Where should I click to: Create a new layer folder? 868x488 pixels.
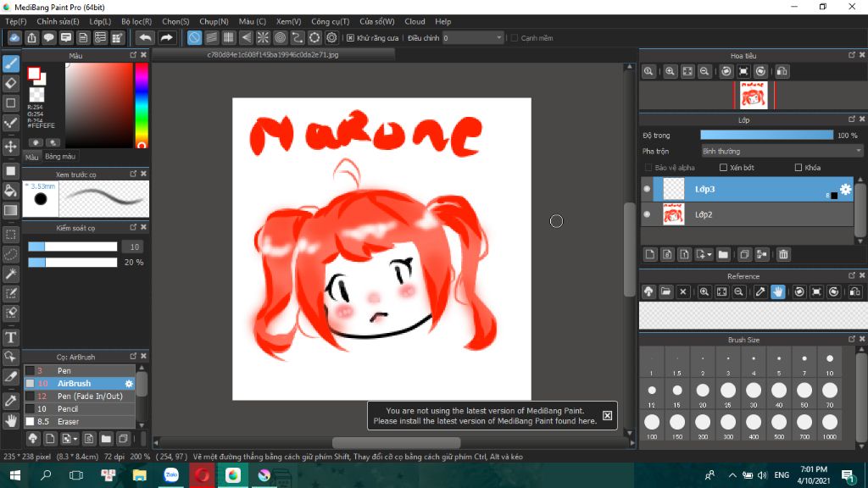click(x=723, y=254)
